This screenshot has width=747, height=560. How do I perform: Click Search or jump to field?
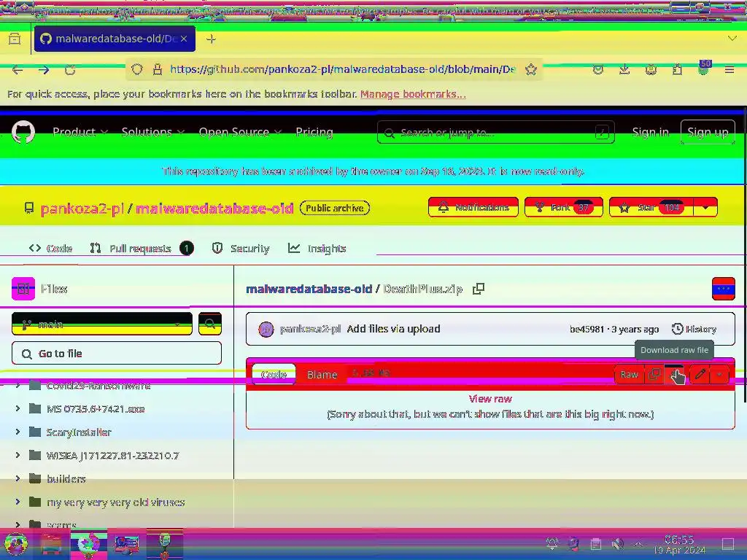pos(495,133)
